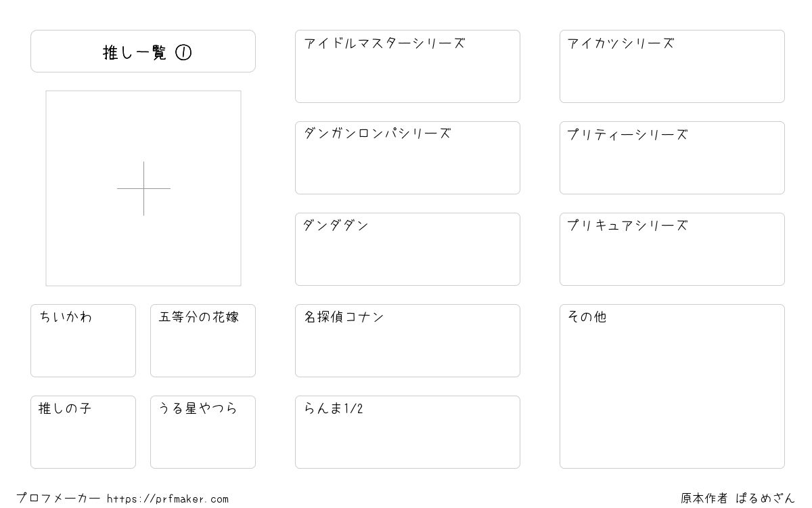Click the 原本作者 ぱるめさん credit
Viewport: 812px width, 508px height.
738,499
